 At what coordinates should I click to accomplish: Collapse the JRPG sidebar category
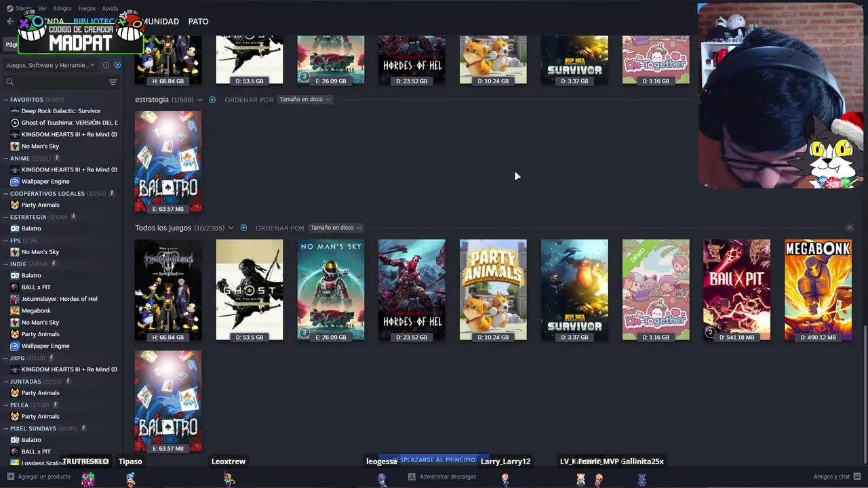point(6,358)
